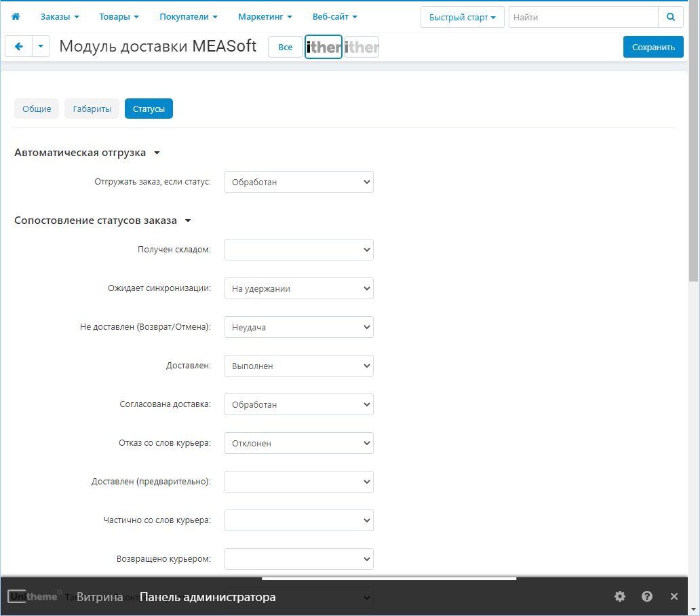The image size is (700, 616).
Task: Open the Веб-сайт menu
Action: pos(335,17)
